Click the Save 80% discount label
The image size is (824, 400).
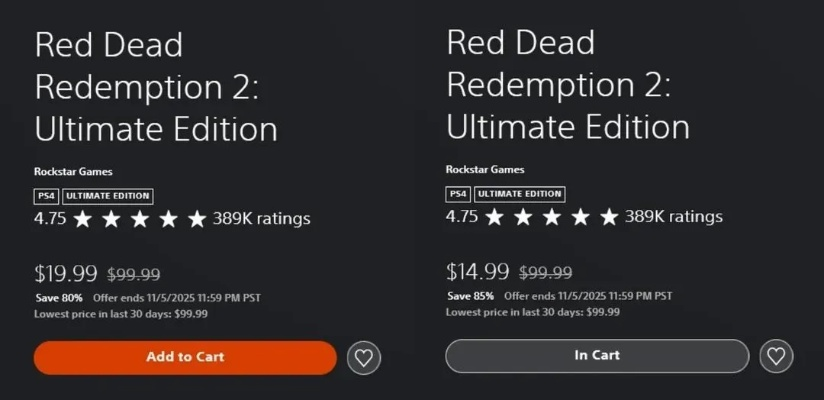[56, 298]
